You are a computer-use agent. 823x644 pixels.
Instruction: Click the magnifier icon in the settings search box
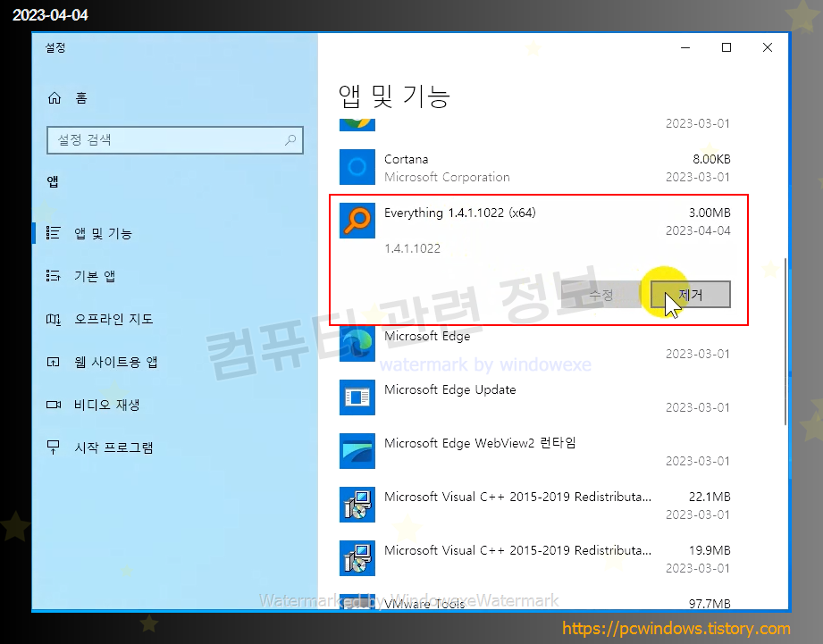point(290,140)
